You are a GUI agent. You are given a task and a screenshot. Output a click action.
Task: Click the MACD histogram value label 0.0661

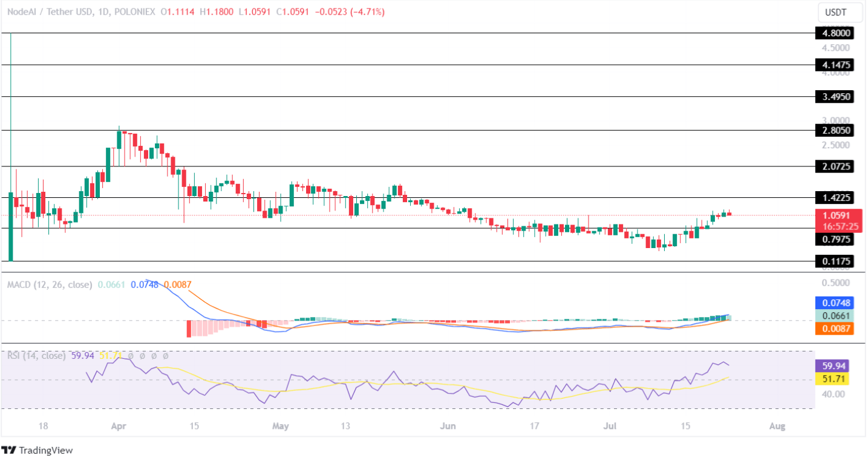pos(834,316)
